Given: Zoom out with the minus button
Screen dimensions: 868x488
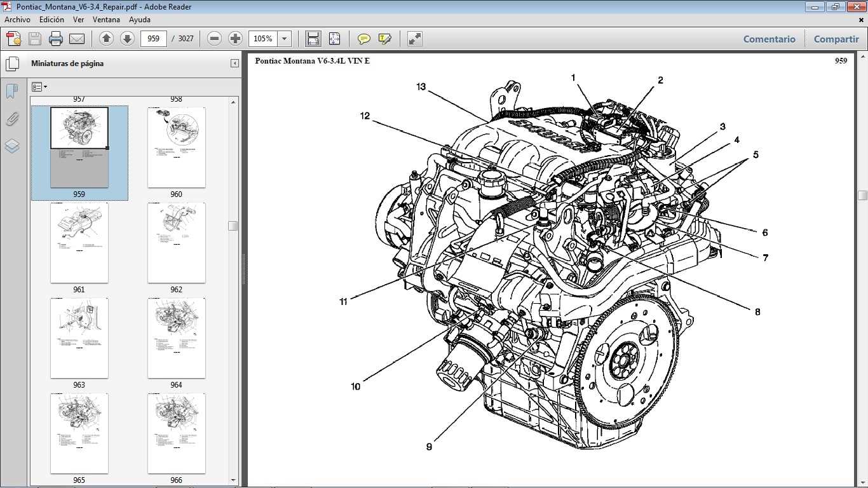Looking at the screenshot, I should point(215,39).
